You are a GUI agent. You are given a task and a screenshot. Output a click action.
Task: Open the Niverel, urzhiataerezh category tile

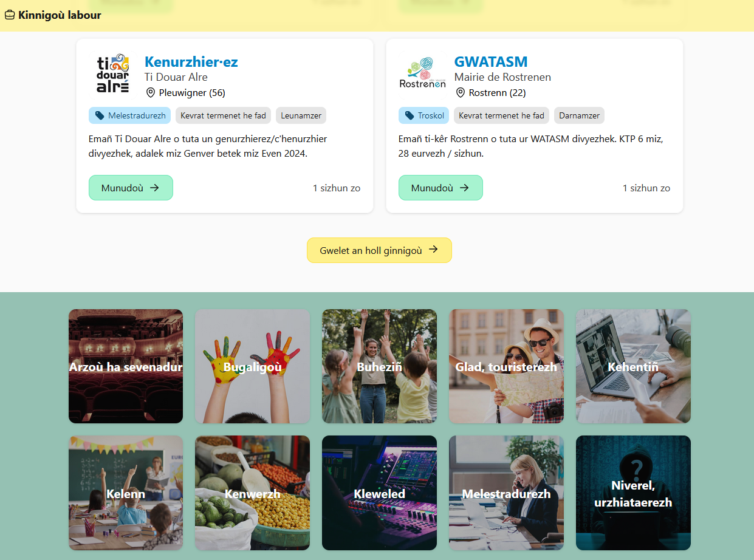[633, 493]
